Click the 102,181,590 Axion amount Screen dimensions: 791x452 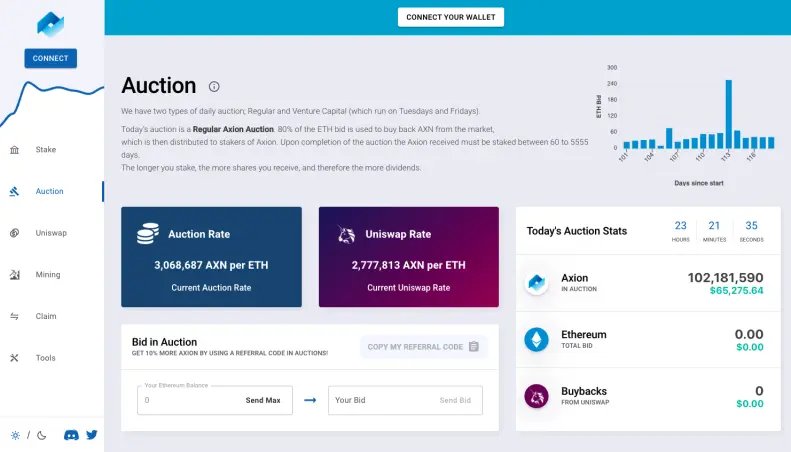(725, 277)
